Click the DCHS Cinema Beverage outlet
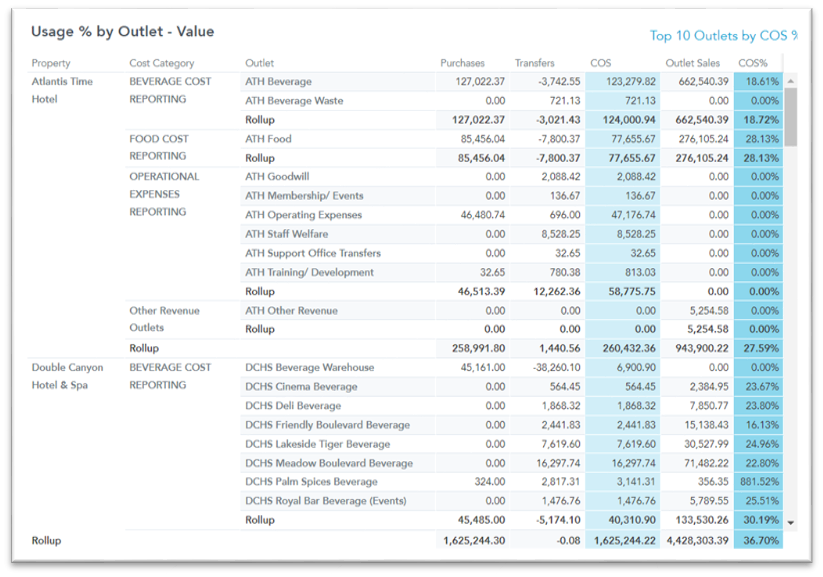 [301, 387]
